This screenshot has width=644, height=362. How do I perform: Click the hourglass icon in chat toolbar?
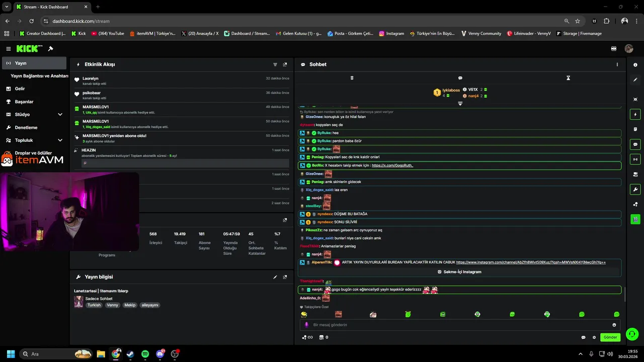(568, 78)
